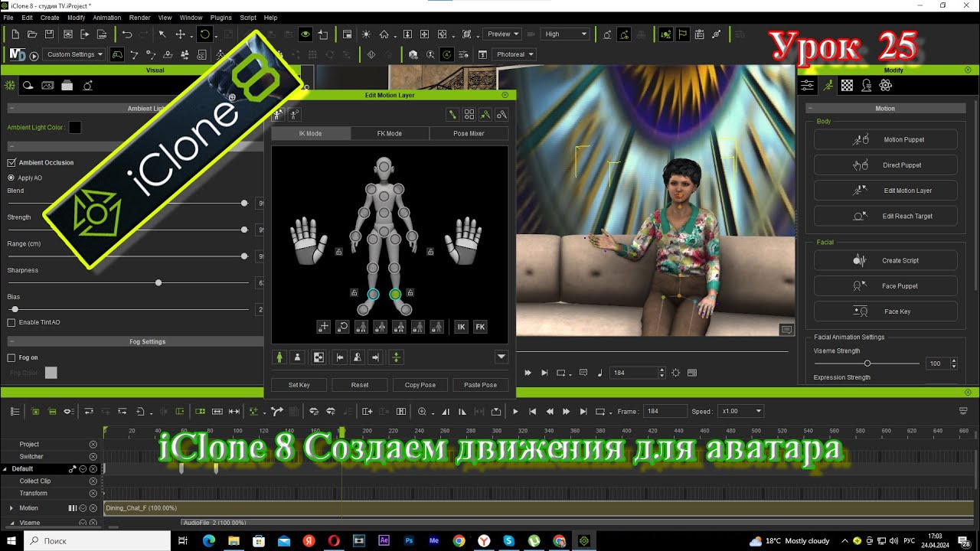980x551 pixels.
Task: Enable the Fog on checkbox
Action: pyautogui.click(x=11, y=357)
